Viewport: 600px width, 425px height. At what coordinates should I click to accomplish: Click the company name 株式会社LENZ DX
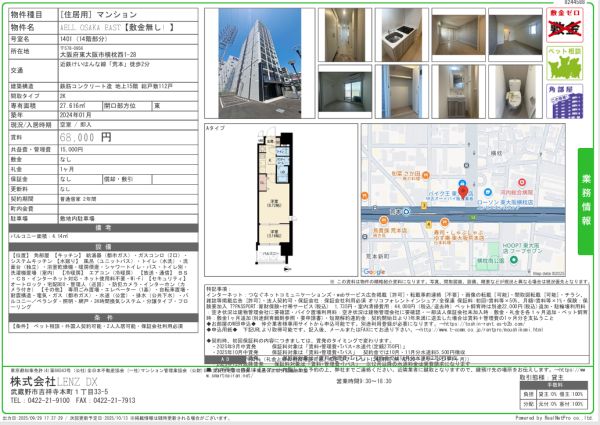click(x=54, y=381)
